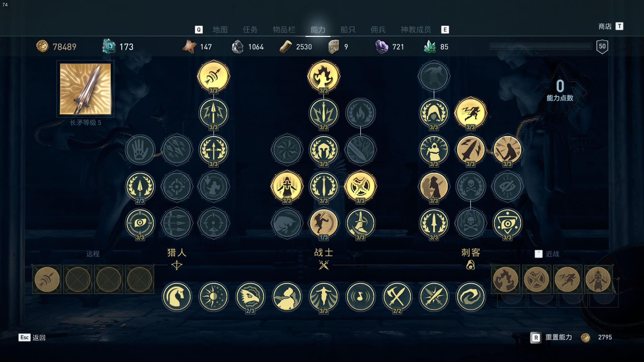644x362 pixels.
Task: Click the sun and moon skill icon
Action: point(213,296)
